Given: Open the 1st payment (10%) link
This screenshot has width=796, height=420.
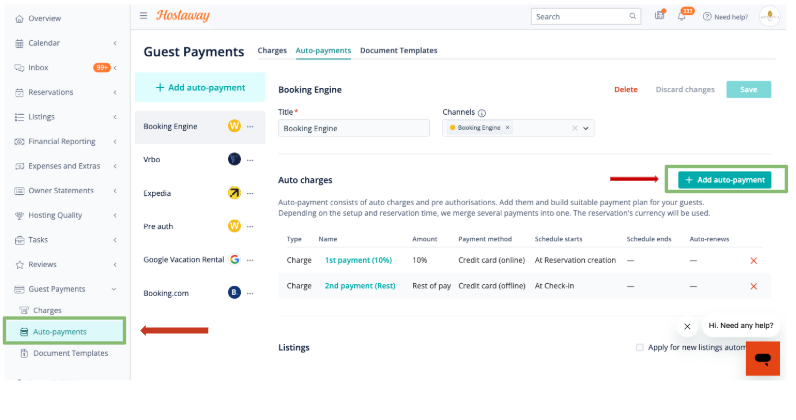Looking at the screenshot, I should pos(358,260).
